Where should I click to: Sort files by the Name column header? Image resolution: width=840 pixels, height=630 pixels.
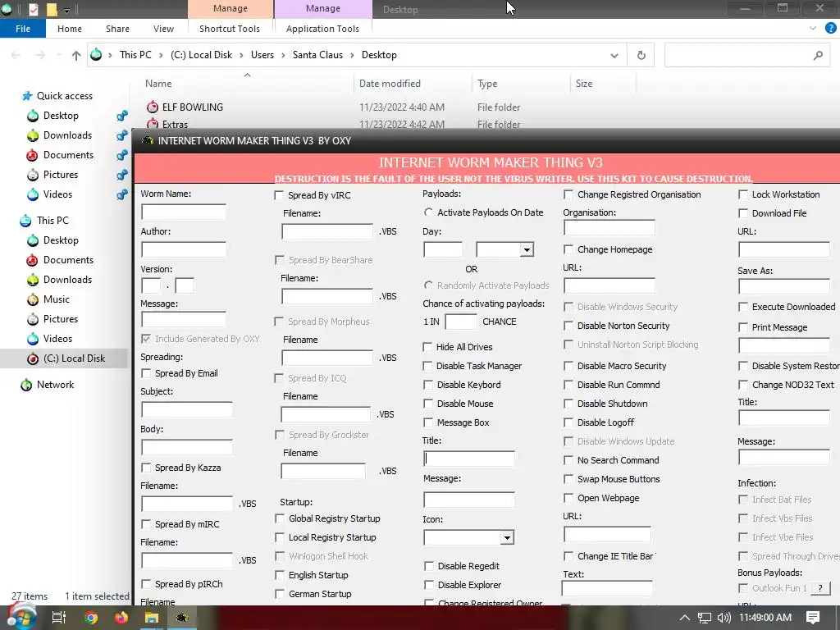(158, 84)
